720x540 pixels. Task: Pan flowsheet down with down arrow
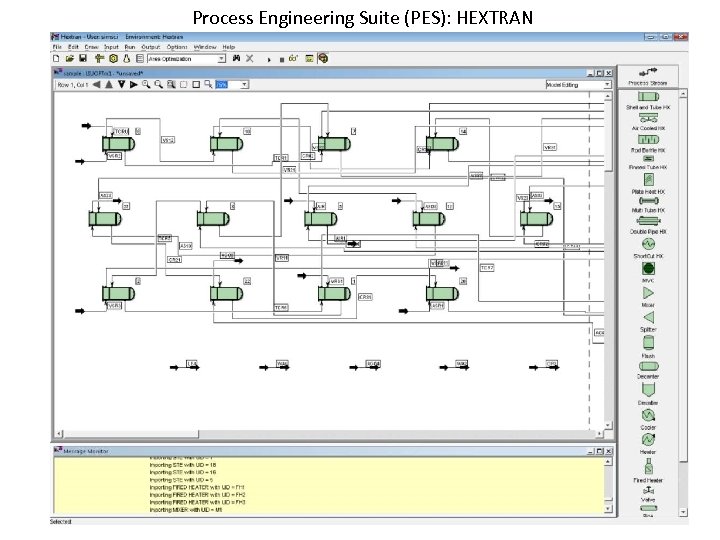(x=121, y=84)
